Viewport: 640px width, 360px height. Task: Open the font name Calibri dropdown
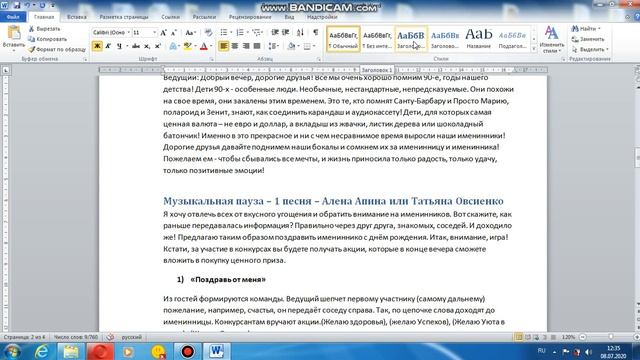129,33
